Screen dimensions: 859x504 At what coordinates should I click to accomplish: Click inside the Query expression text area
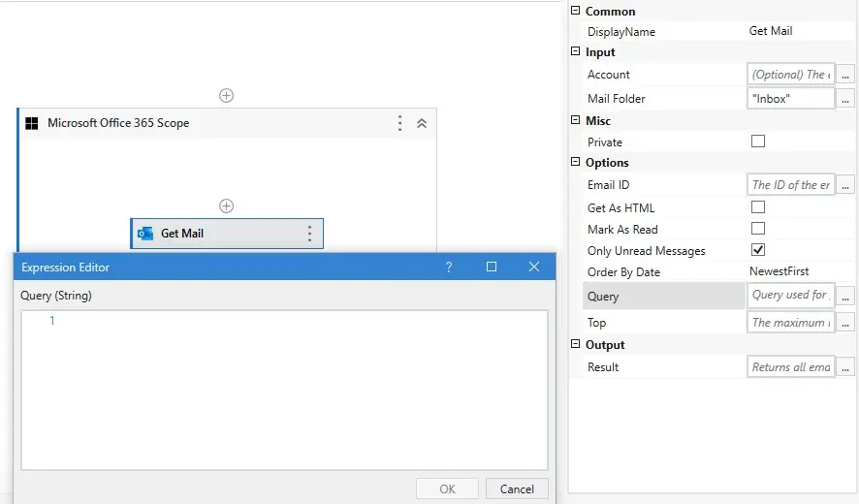point(284,390)
